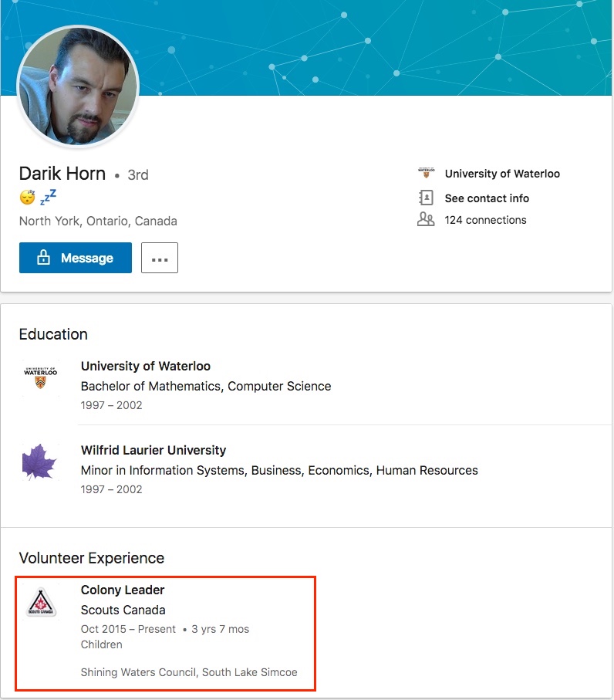Open University of Waterloo in the top summary

(502, 174)
